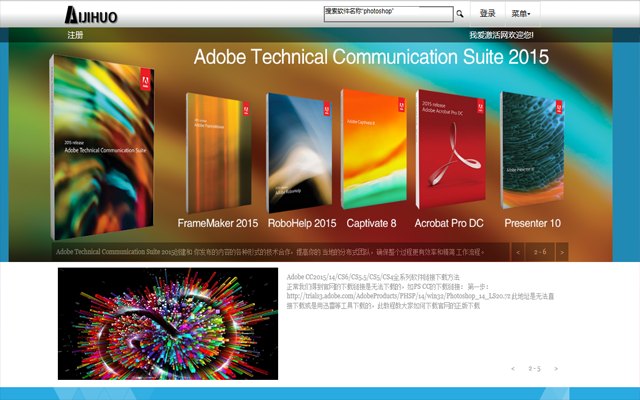Open the Adobe CC2015 download method article title
Image resolution: width=640 pixels, height=400 pixels.
click(x=373, y=277)
